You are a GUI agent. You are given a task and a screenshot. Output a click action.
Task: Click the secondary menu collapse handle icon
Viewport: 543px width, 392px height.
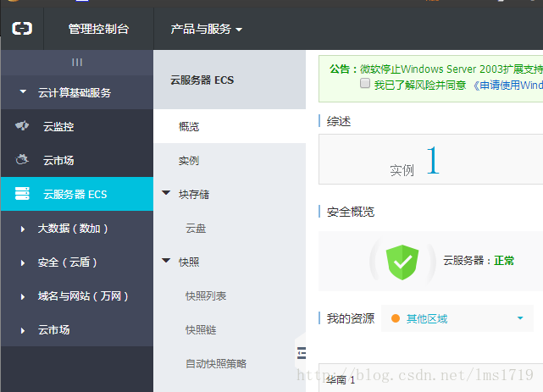[301, 353]
